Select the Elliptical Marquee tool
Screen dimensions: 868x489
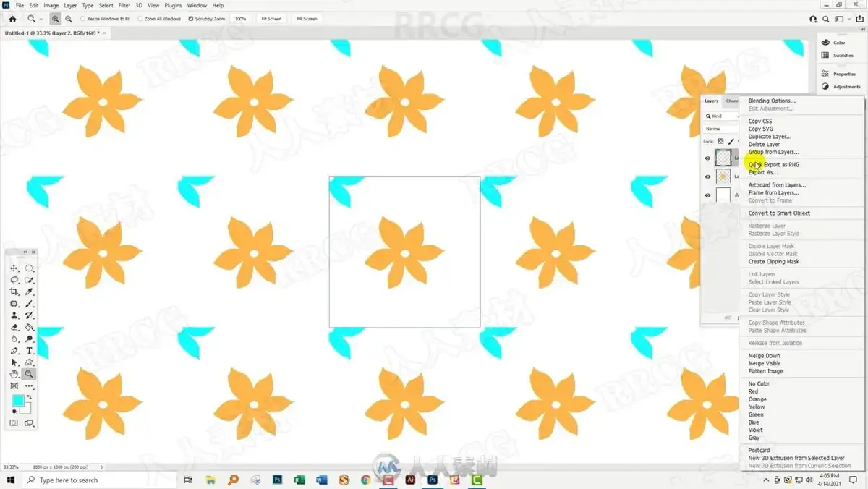click(29, 268)
